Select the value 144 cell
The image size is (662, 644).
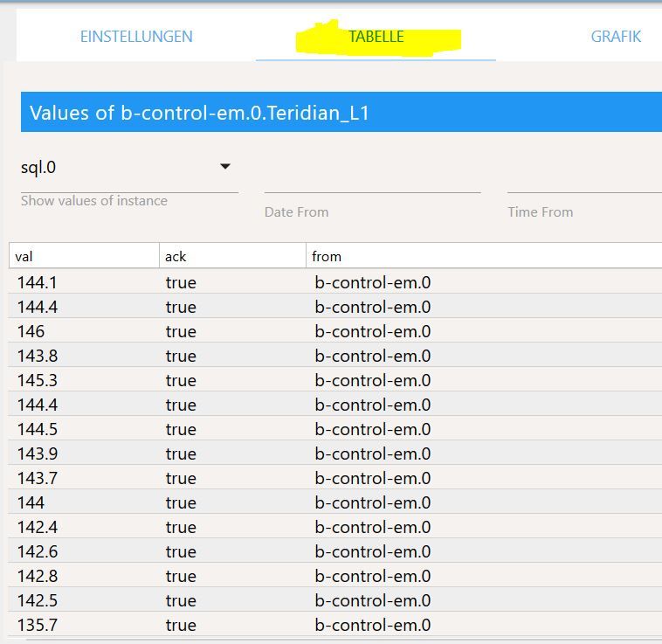point(31,503)
